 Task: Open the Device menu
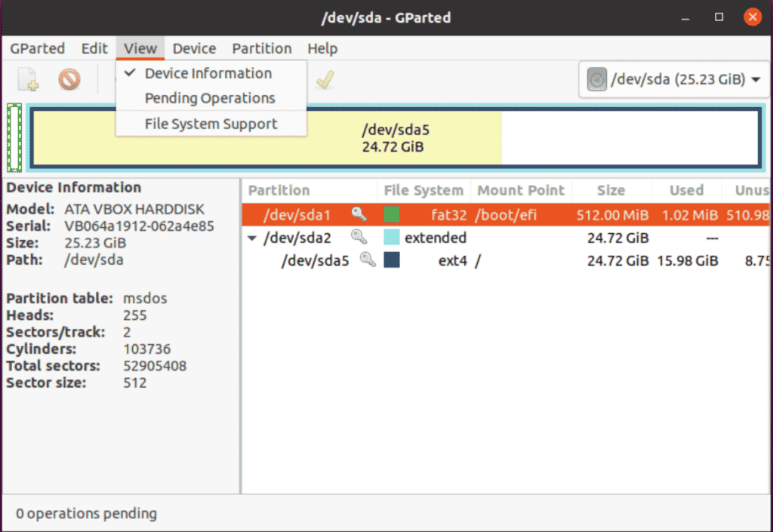pos(194,48)
